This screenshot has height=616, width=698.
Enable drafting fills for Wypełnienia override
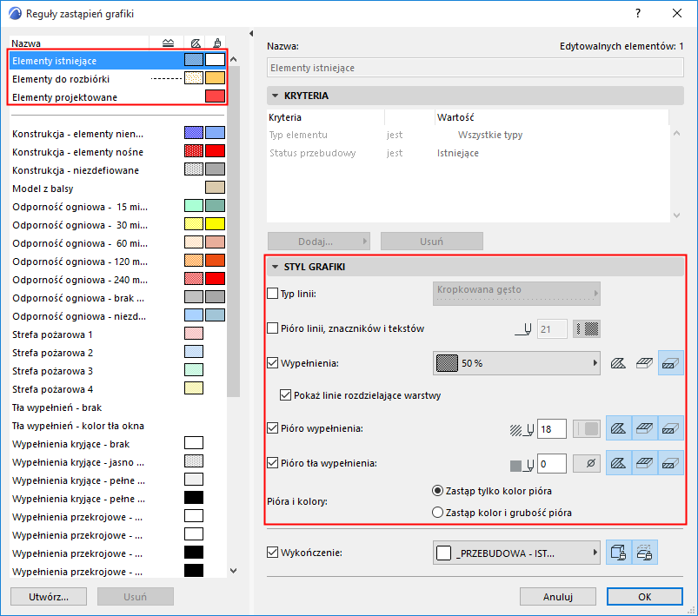tap(618, 363)
